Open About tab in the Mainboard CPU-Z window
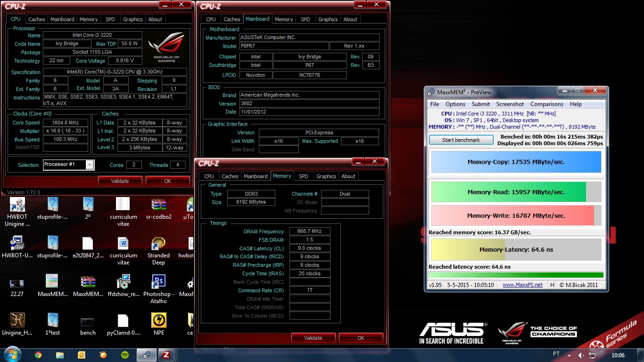The width and height of the screenshot is (644, 362). [350, 19]
